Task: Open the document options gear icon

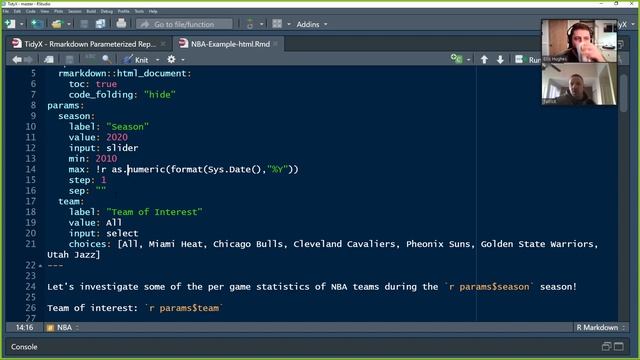Action: tap(171, 60)
